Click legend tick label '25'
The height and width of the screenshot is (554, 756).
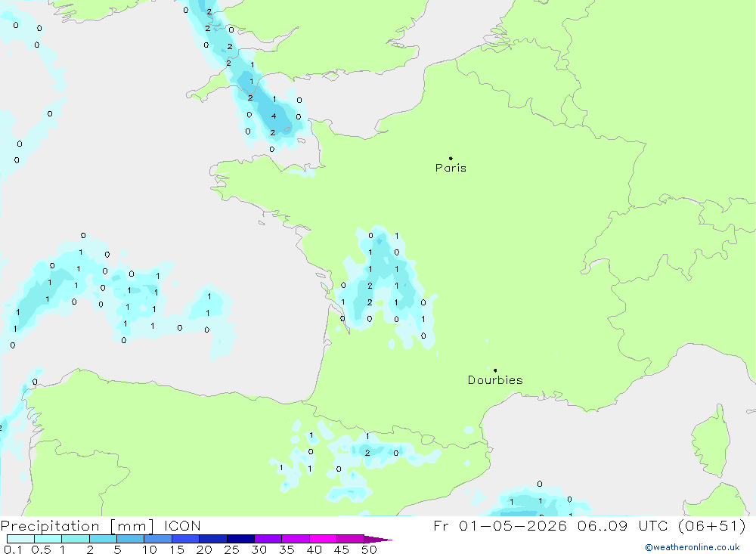click(231, 549)
